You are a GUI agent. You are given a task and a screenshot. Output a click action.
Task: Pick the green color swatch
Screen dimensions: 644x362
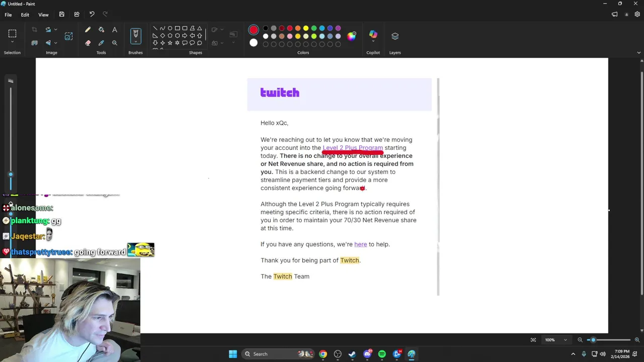[314, 28]
